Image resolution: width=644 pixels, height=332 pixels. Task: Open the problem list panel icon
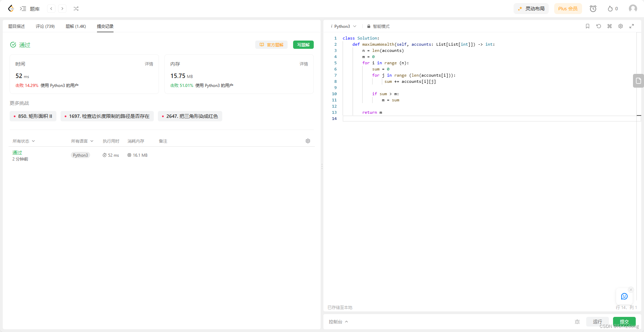[x=23, y=9]
